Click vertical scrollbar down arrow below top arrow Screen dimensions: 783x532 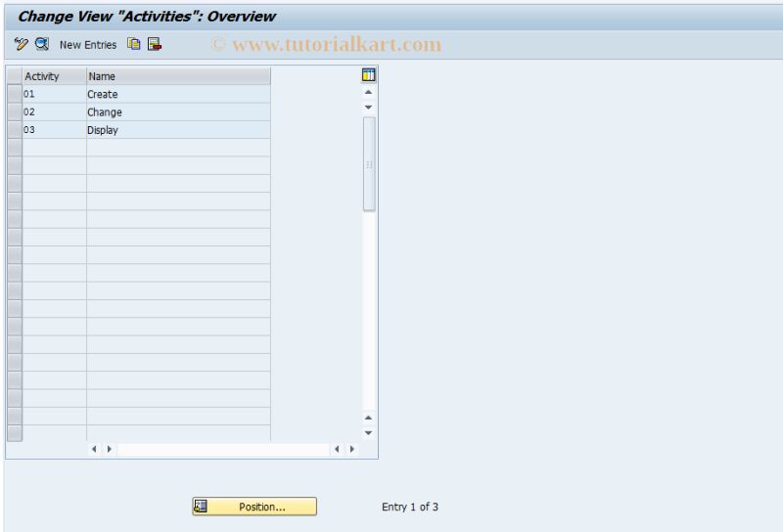coord(369,108)
